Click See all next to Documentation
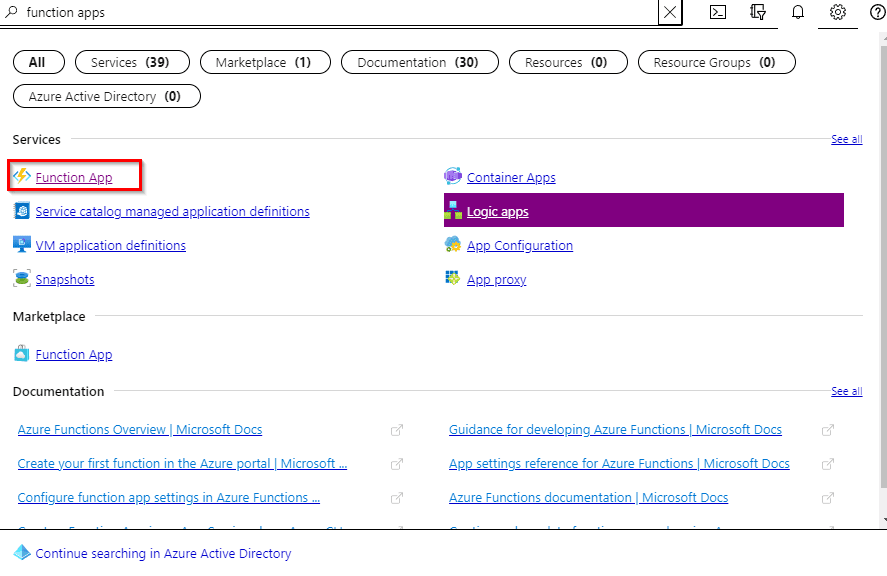This screenshot has height=576, width=887. pos(846,391)
